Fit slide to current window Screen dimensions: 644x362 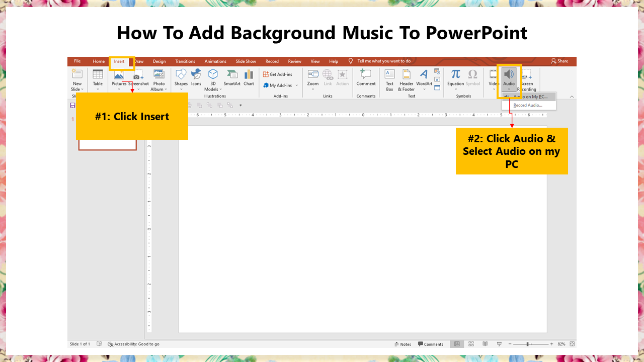click(572, 344)
